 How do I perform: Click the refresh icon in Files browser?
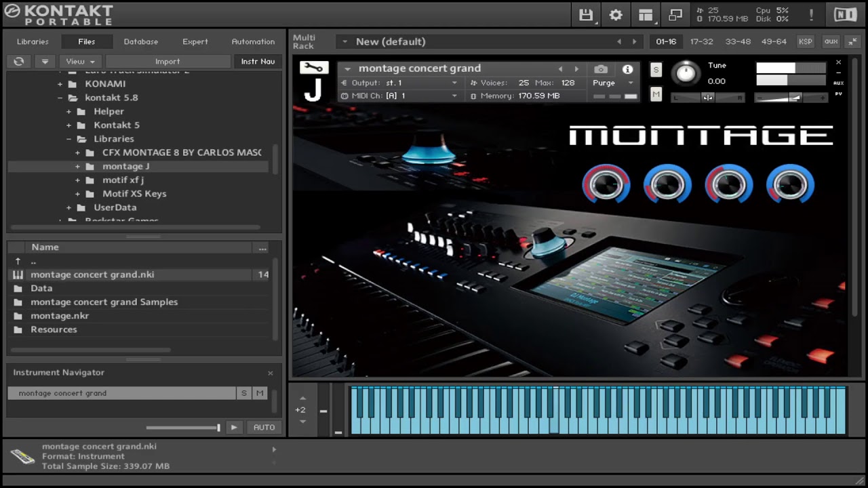point(19,61)
